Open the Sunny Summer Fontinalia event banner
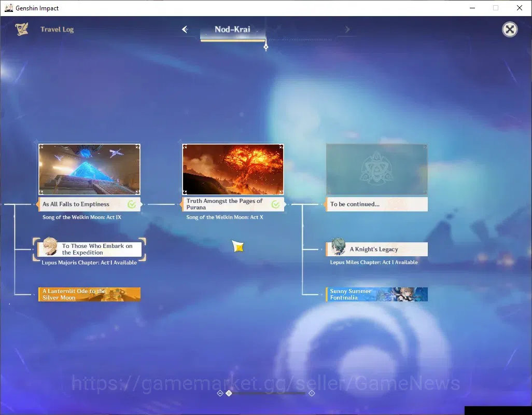The width and height of the screenshot is (532, 415). coord(376,294)
